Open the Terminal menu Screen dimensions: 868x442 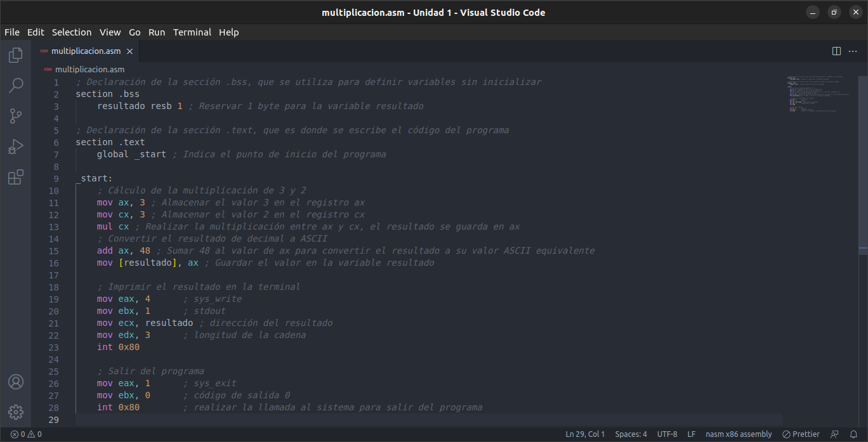pos(192,32)
